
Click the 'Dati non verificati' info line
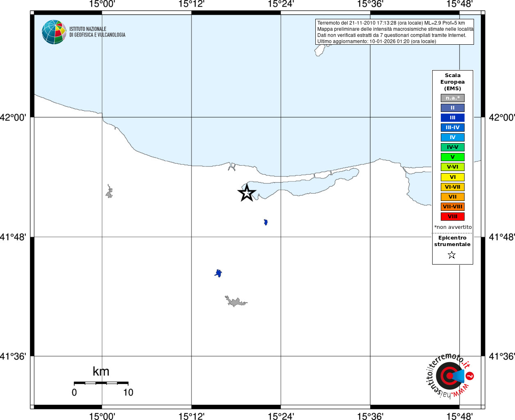click(392, 35)
